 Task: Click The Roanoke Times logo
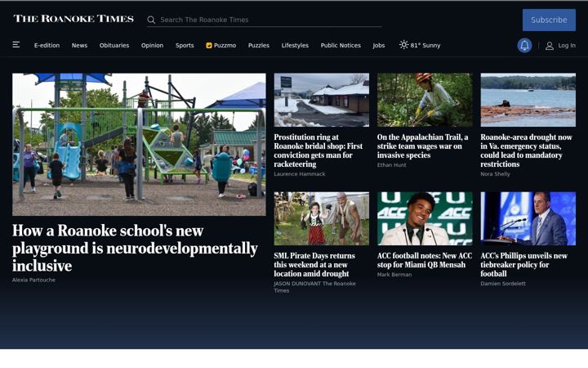(73, 19)
